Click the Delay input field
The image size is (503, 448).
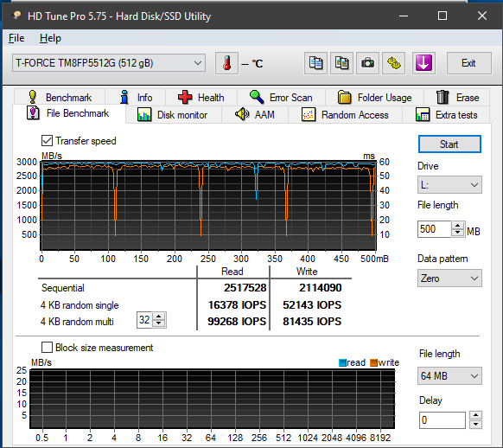(x=442, y=420)
